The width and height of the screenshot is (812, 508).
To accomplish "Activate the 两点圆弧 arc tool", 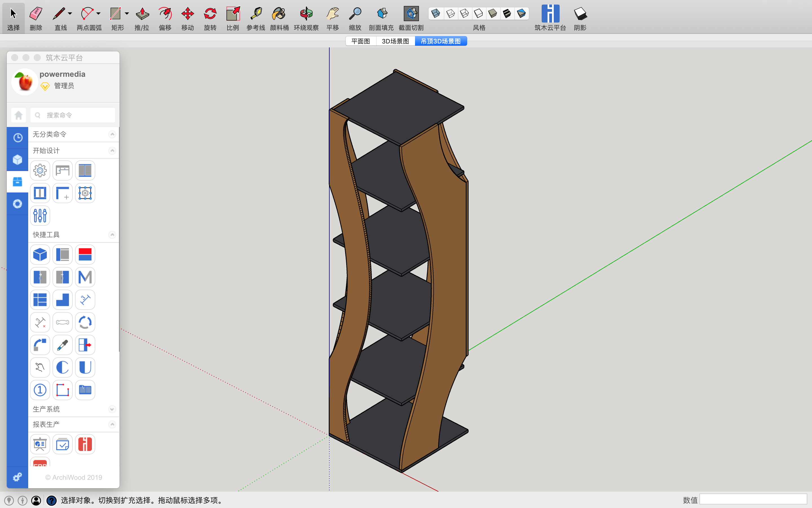I will click(88, 18).
